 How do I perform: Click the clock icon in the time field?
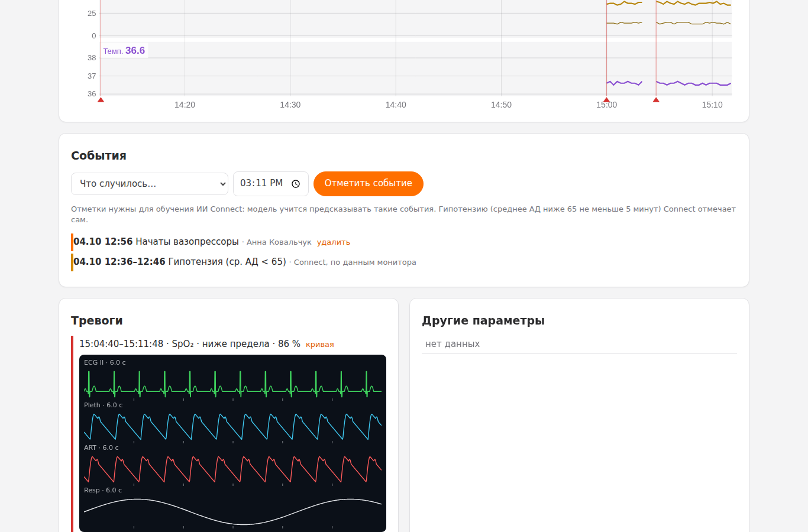(x=296, y=184)
